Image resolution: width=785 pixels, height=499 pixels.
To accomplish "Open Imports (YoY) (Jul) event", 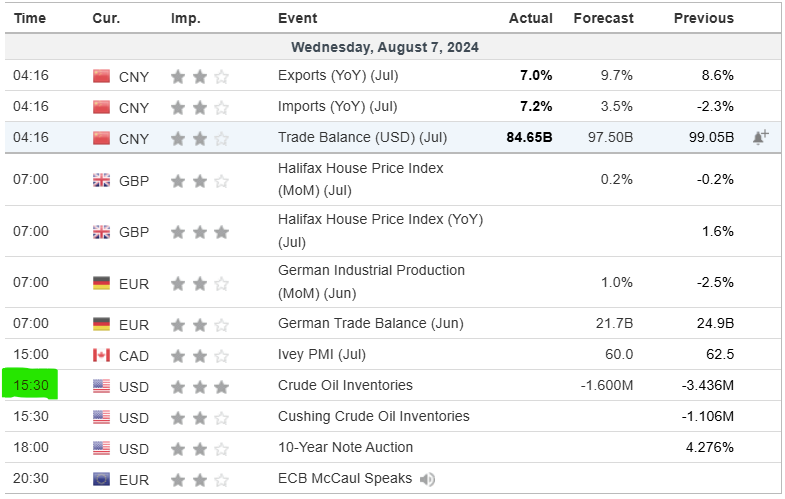I will 337,106.
